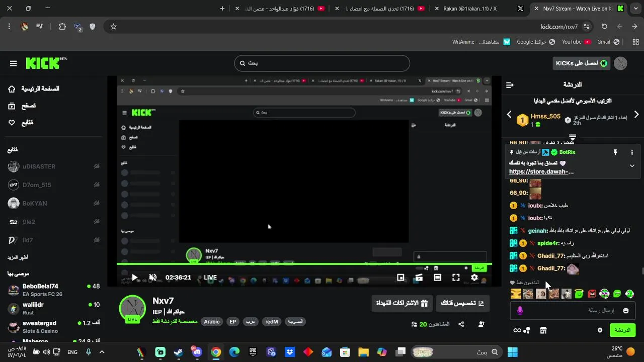
Task: Enter fullscreen mode on video
Action: point(456,278)
